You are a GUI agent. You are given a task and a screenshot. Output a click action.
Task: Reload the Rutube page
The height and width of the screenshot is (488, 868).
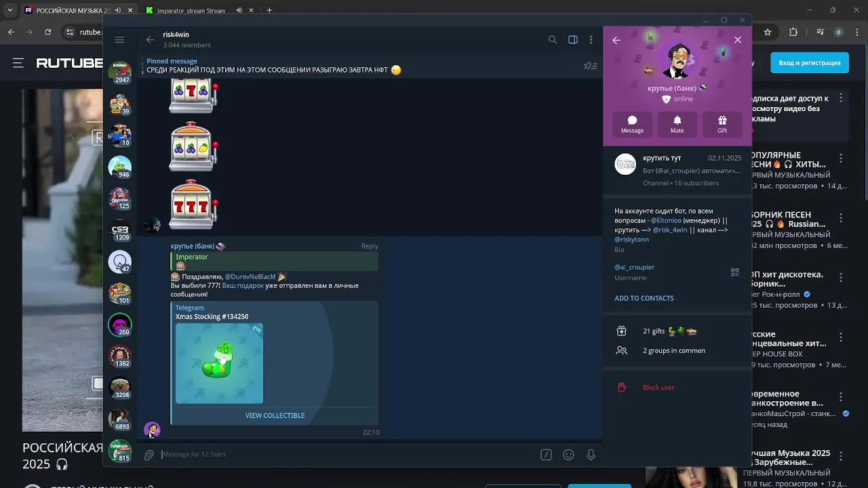click(x=47, y=32)
